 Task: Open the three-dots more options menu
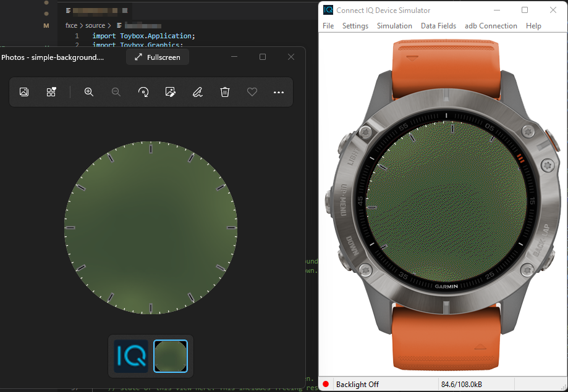[279, 93]
